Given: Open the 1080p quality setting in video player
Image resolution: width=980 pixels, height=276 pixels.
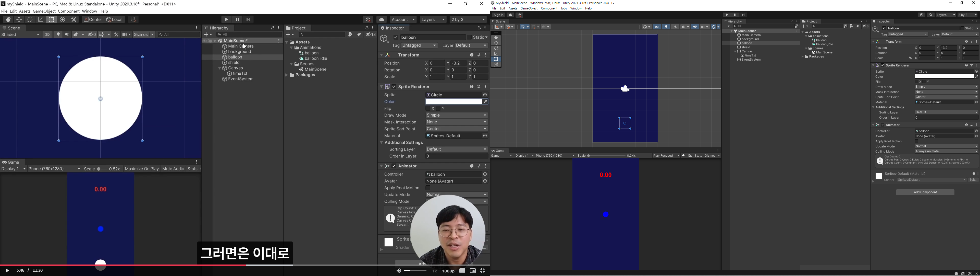Looking at the screenshot, I should click(x=449, y=271).
